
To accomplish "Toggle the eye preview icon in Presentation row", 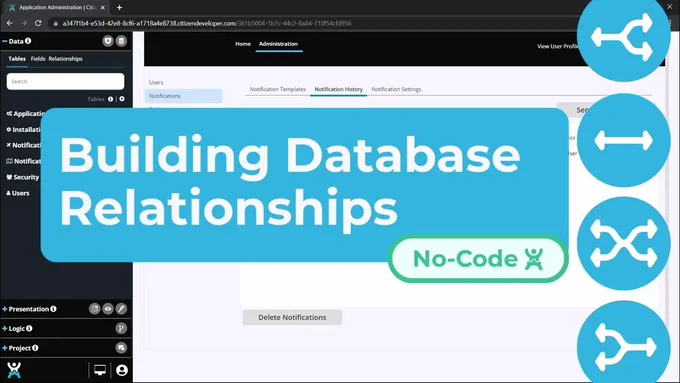I will point(108,309).
